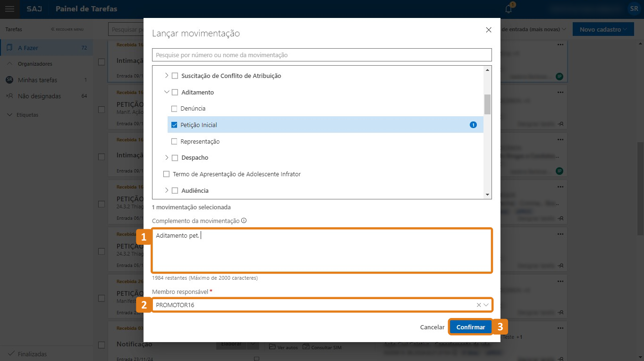This screenshot has width=644, height=361.
Task: Expand the Despacho tree node
Action: (x=166, y=157)
